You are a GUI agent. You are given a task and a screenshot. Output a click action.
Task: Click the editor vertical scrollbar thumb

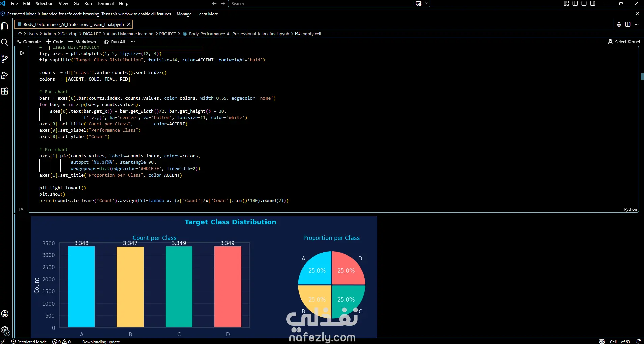coord(642,76)
